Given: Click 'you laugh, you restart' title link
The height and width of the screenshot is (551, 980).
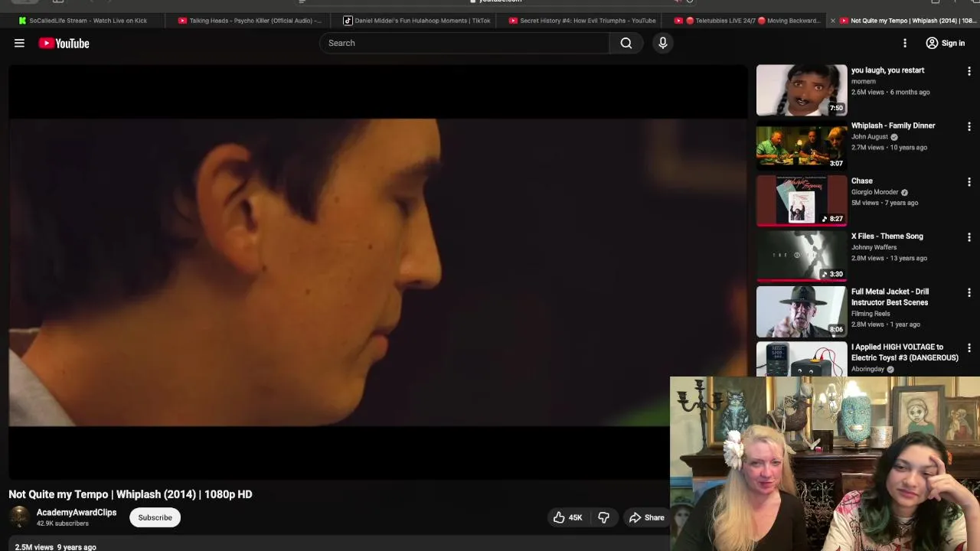Looking at the screenshot, I should (x=888, y=70).
